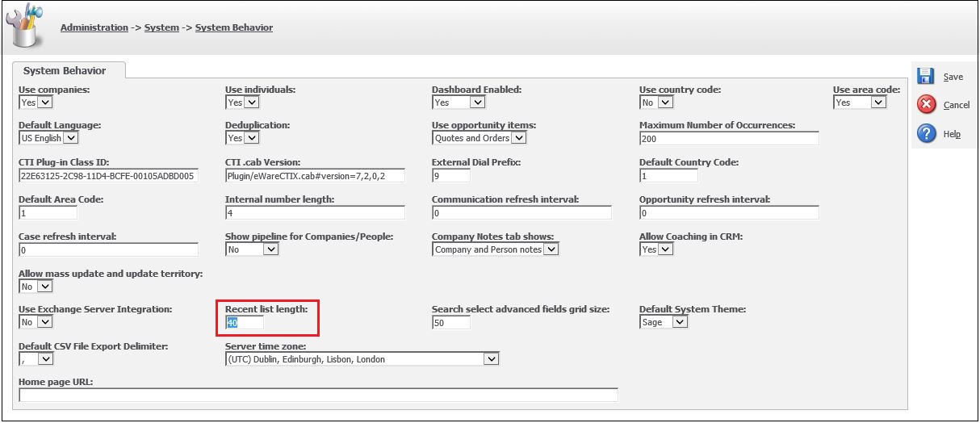This screenshot has height=423, width=980.
Task: Open the Use opportunity items dropdown
Action: [x=479, y=137]
